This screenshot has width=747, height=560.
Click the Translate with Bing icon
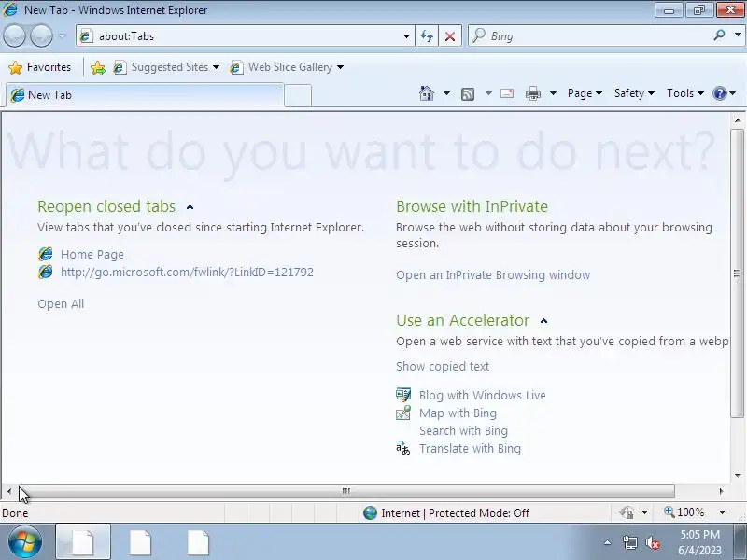tap(403, 449)
